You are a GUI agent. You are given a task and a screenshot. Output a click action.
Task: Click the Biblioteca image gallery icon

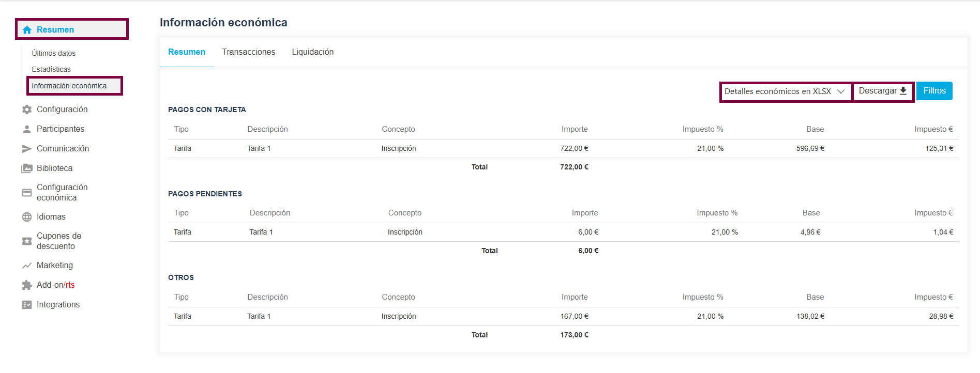pos(27,168)
